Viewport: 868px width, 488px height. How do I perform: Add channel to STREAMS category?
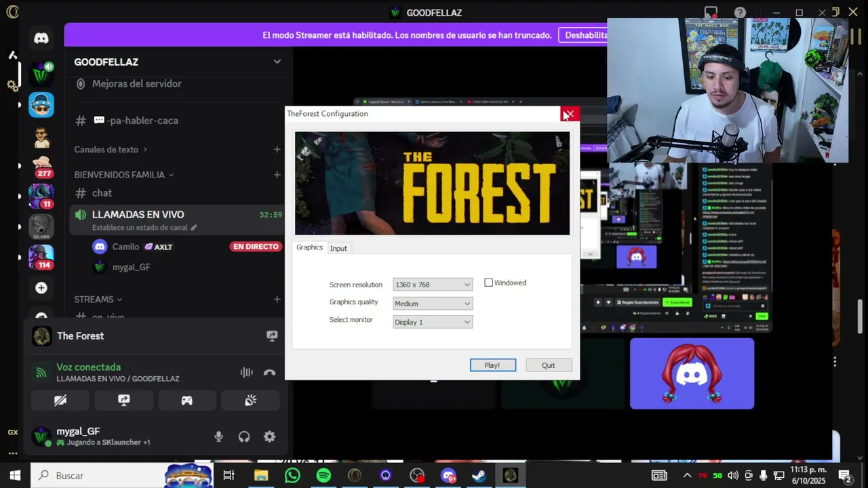point(277,299)
